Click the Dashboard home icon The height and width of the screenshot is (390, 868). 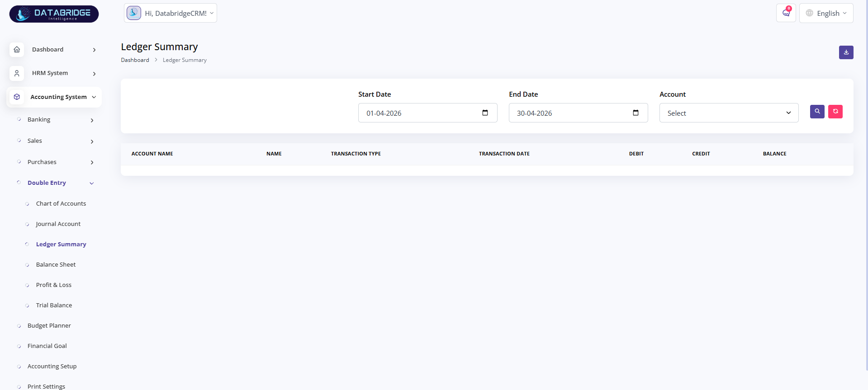coord(17,50)
